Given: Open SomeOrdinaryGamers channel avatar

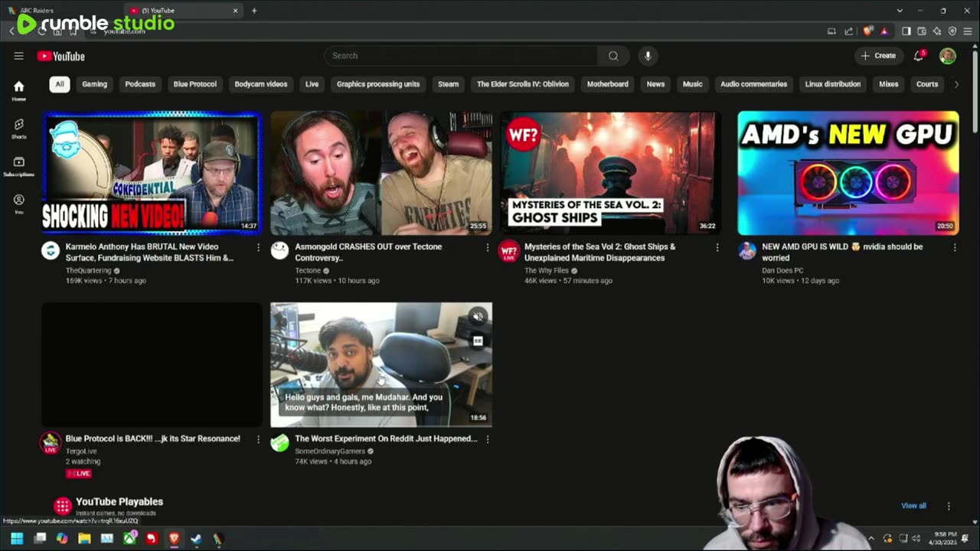Looking at the screenshot, I should point(280,442).
